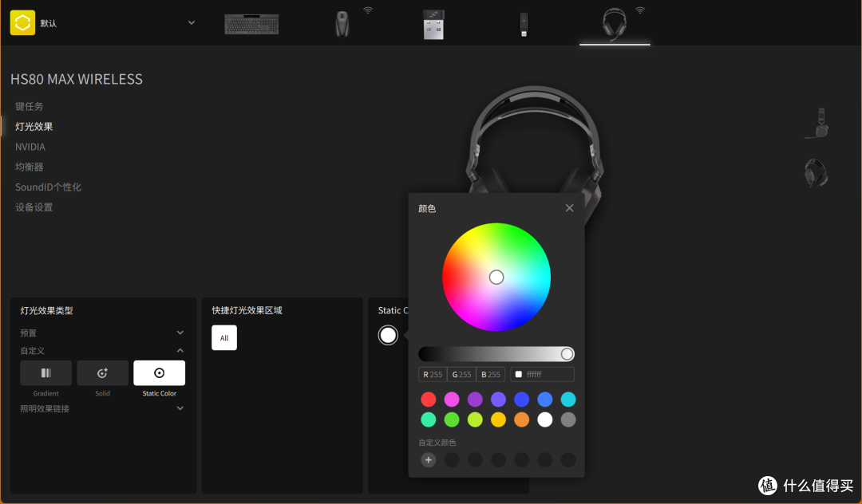Select the keyboard device in top bar

click(x=251, y=24)
